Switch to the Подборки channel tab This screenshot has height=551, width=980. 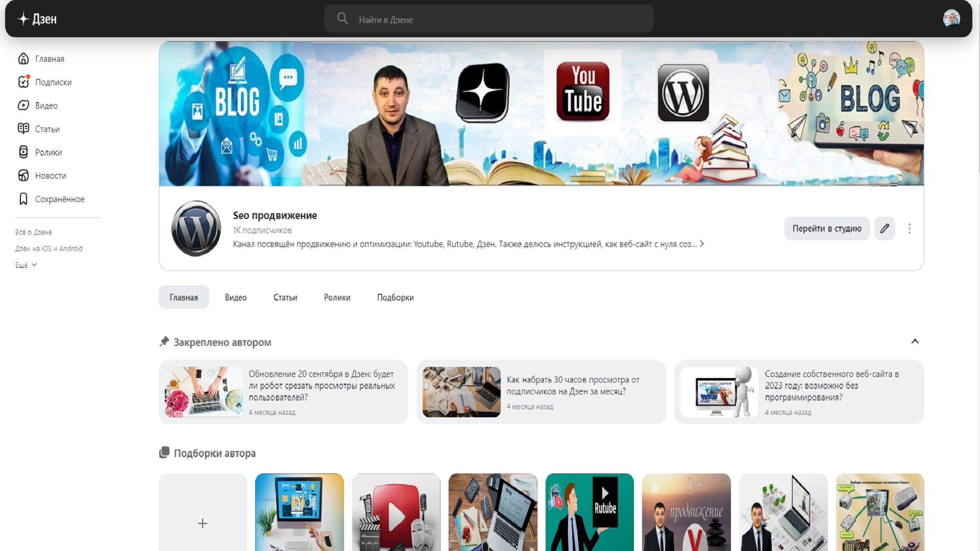[396, 297]
